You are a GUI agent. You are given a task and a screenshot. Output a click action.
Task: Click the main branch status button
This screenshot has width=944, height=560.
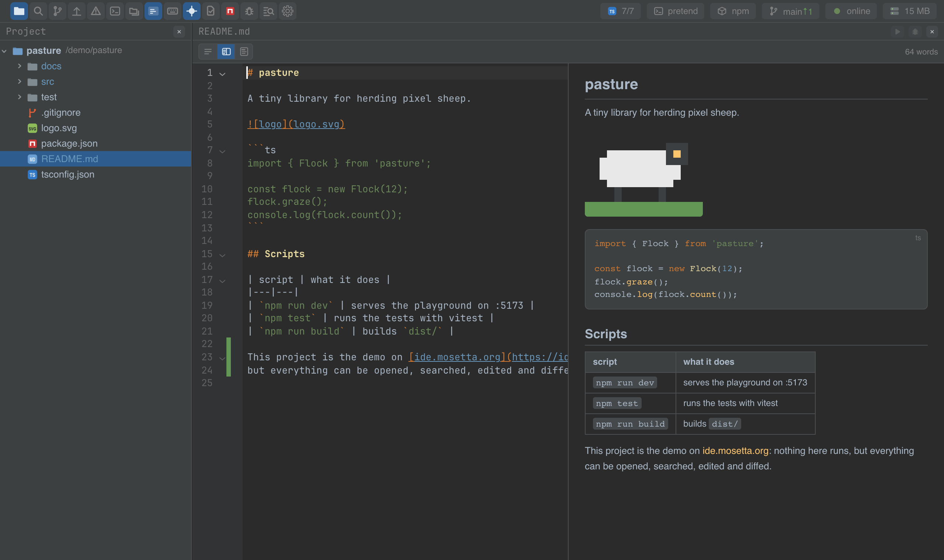790,11
